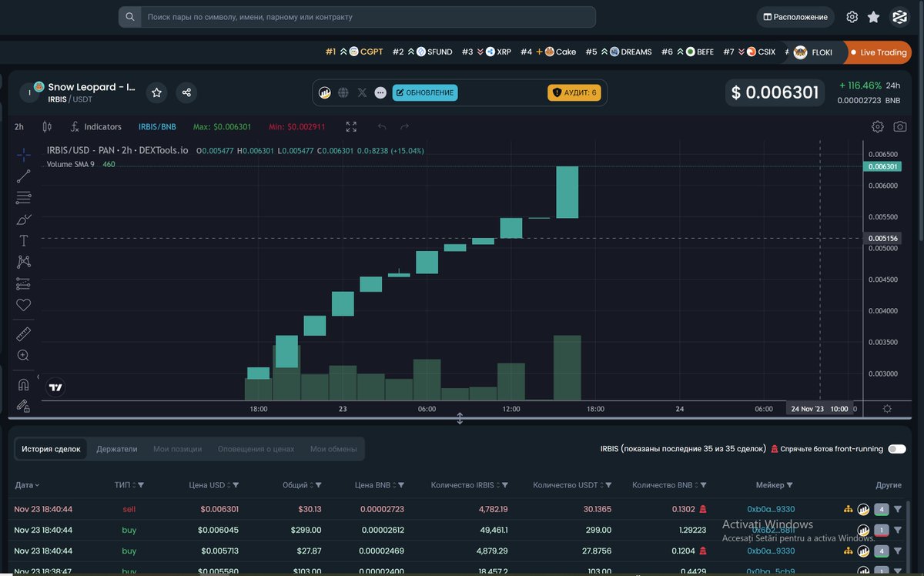This screenshot has height=576, width=924.
Task: Select the crosshair cursor tool
Action: click(x=23, y=154)
